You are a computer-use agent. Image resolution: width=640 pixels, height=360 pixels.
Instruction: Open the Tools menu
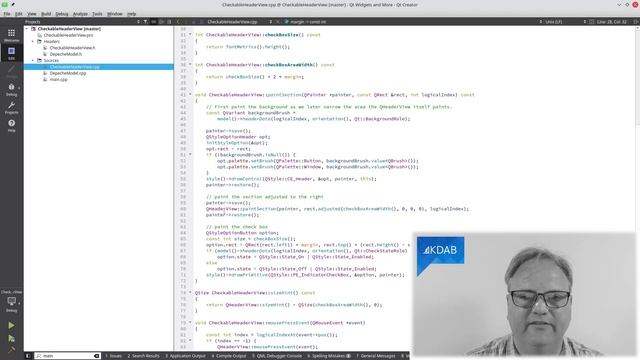pyautogui.click(x=97, y=14)
